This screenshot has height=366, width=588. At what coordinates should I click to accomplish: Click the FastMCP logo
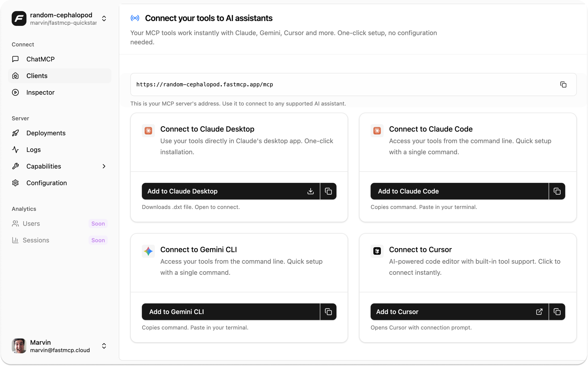(x=19, y=18)
